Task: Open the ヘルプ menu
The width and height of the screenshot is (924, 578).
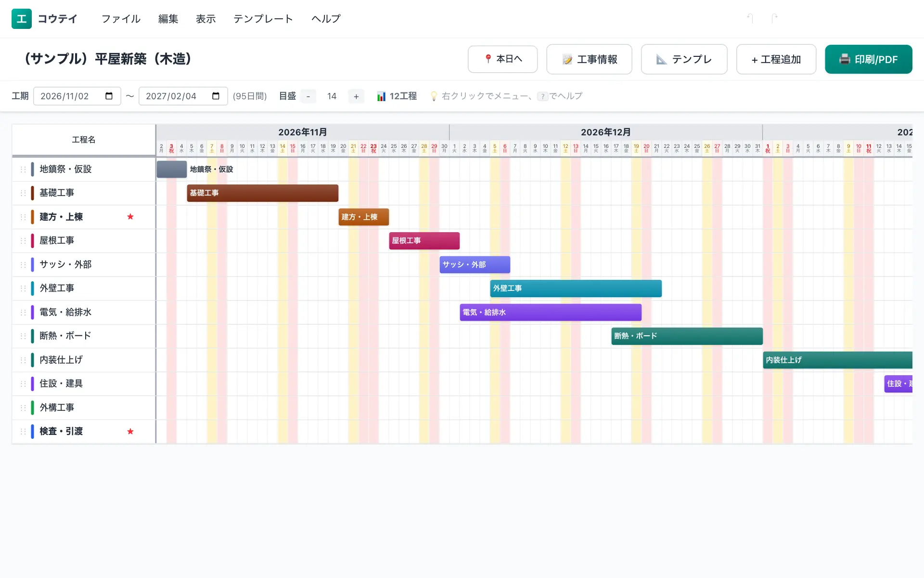Action: (326, 19)
